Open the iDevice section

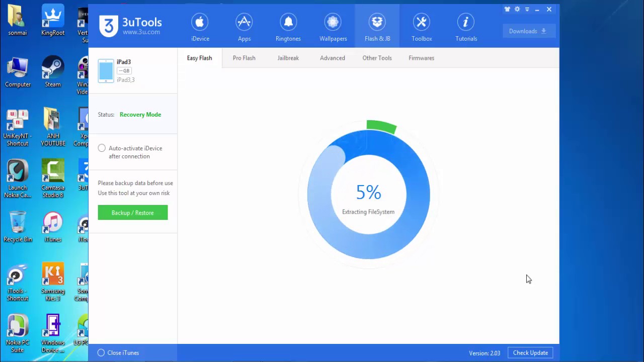(200, 27)
